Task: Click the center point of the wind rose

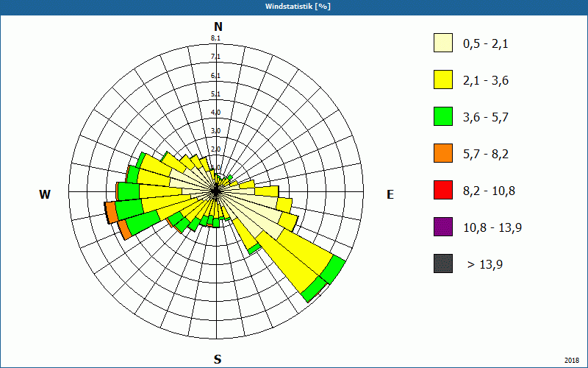Action: tap(216, 191)
